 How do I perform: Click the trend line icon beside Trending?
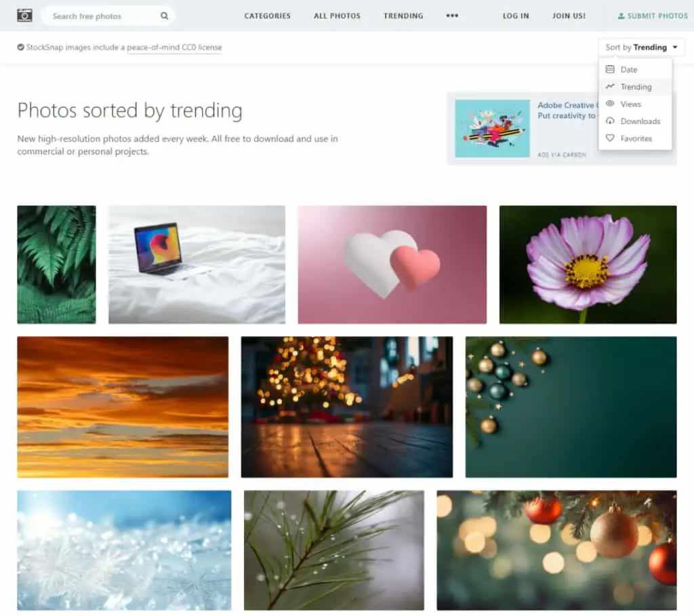click(x=610, y=86)
